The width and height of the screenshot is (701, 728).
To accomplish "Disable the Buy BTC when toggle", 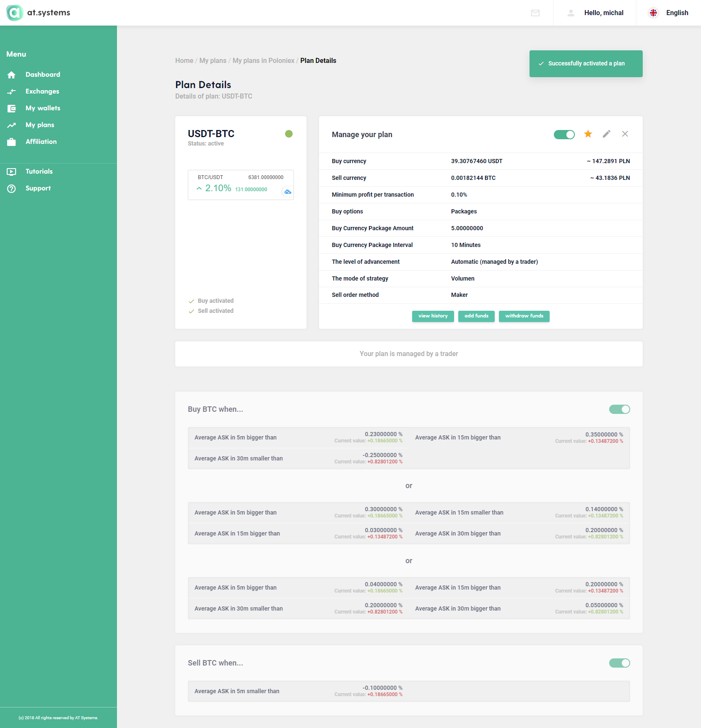I will pos(620,409).
